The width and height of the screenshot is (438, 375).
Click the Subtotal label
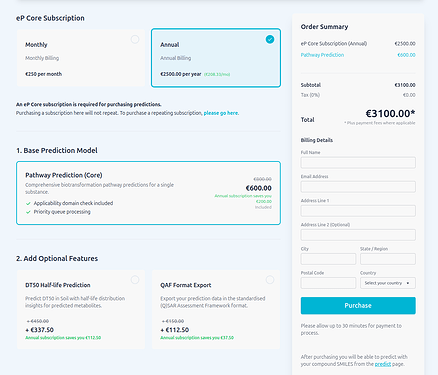tap(311, 85)
